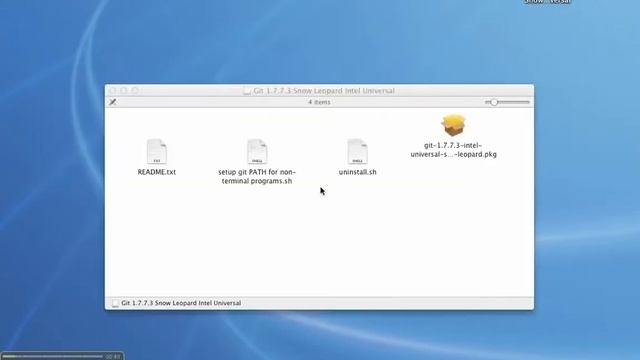Click the "README.txt" file name label
This screenshot has width=640, height=360.
[x=157, y=172]
